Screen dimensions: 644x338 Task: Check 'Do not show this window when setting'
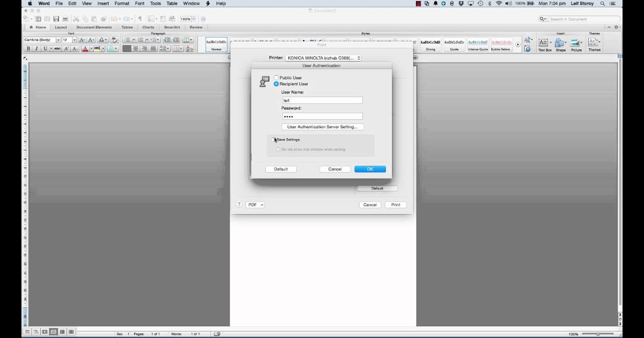click(x=278, y=149)
